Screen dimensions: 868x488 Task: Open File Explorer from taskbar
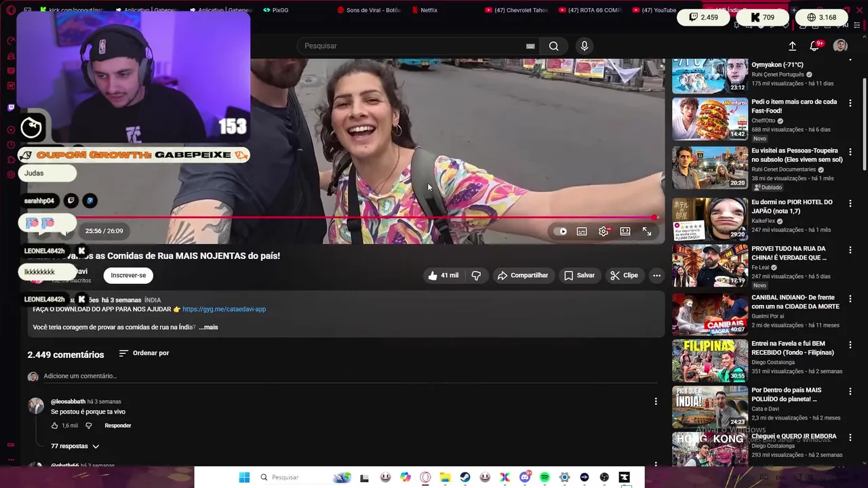coord(445,477)
